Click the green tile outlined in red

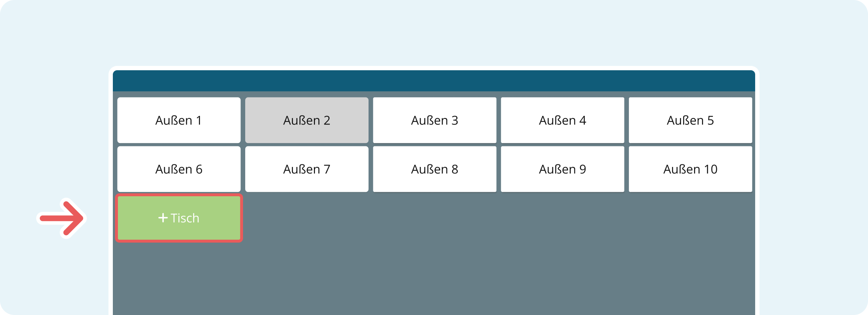point(179,218)
